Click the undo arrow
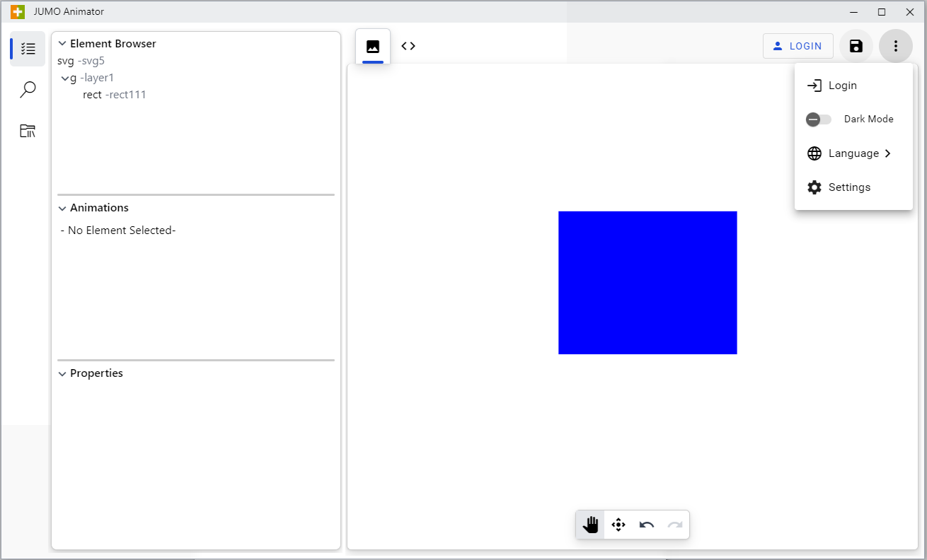This screenshot has width=927, height=560. (647, 525)
